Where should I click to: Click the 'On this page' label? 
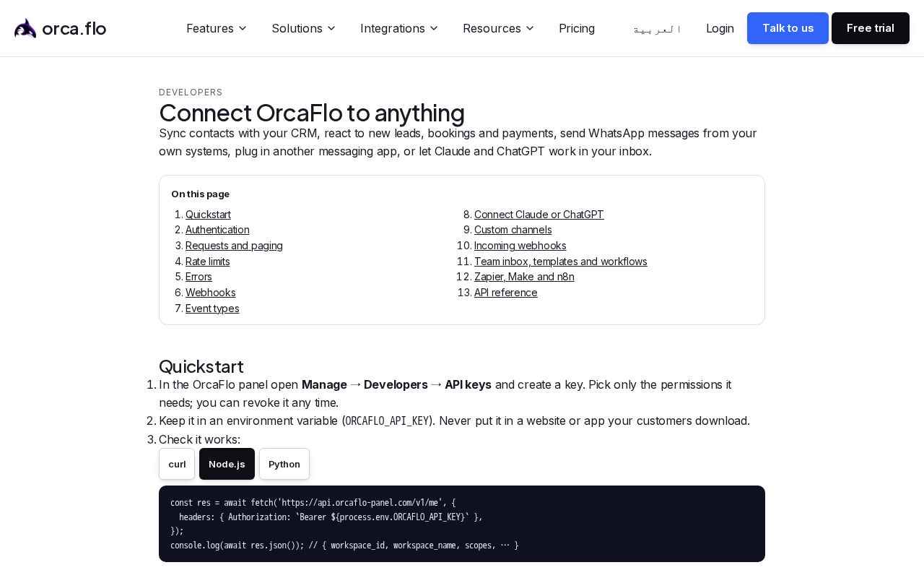point(201,194)
